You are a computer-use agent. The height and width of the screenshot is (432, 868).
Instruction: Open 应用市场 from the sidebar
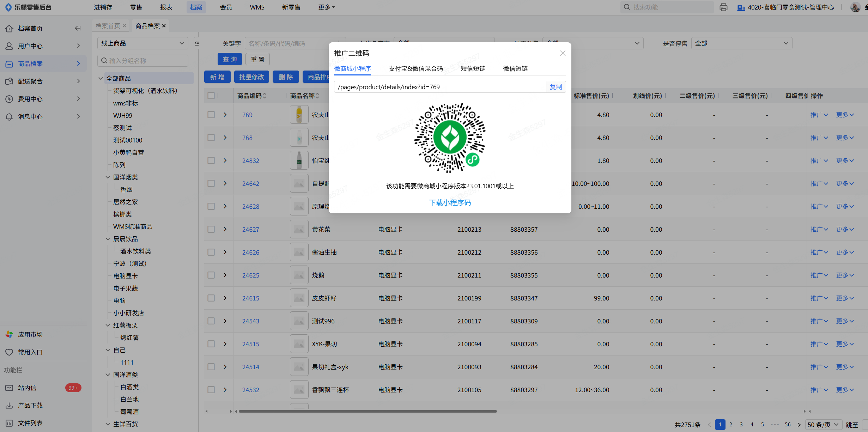30,334
